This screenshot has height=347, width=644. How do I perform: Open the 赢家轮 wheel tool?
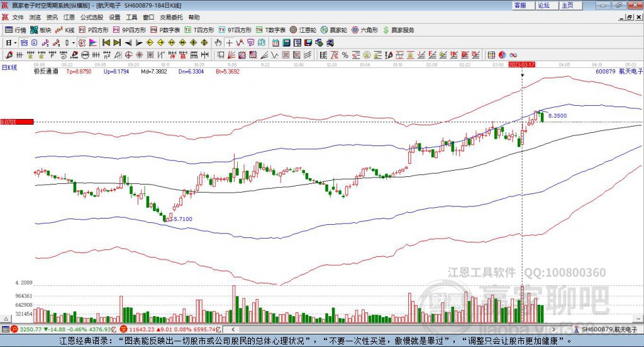334,30
